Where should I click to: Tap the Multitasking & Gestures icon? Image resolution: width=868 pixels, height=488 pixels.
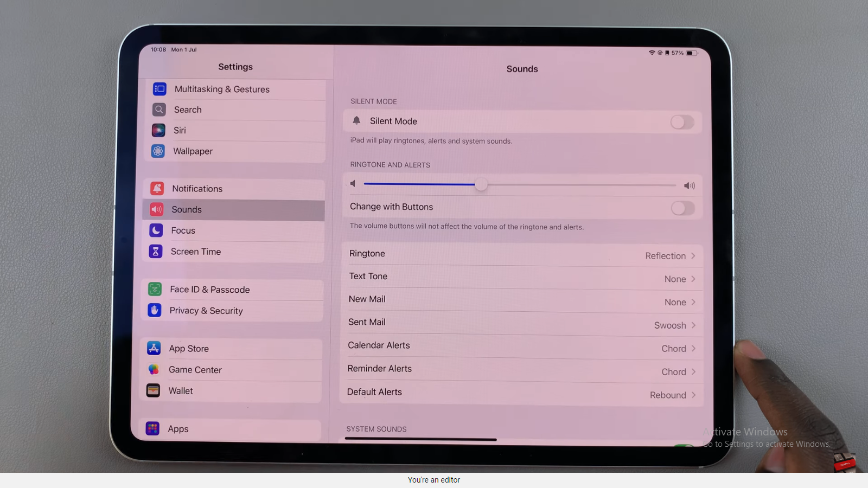coord(159,89)
